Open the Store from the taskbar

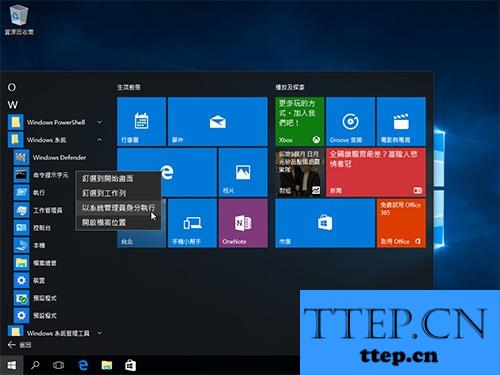point(130,366)
